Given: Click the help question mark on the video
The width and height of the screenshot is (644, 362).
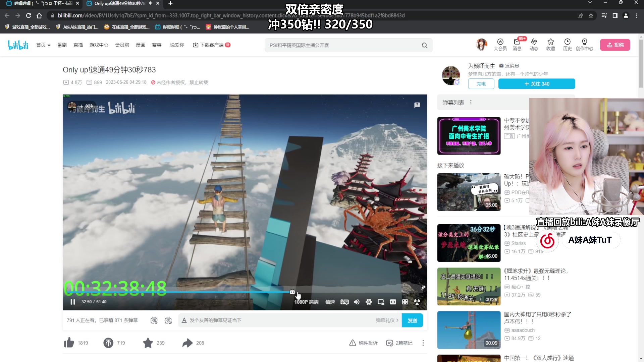Looking at the screenshot, I should (x=417, y=105).
